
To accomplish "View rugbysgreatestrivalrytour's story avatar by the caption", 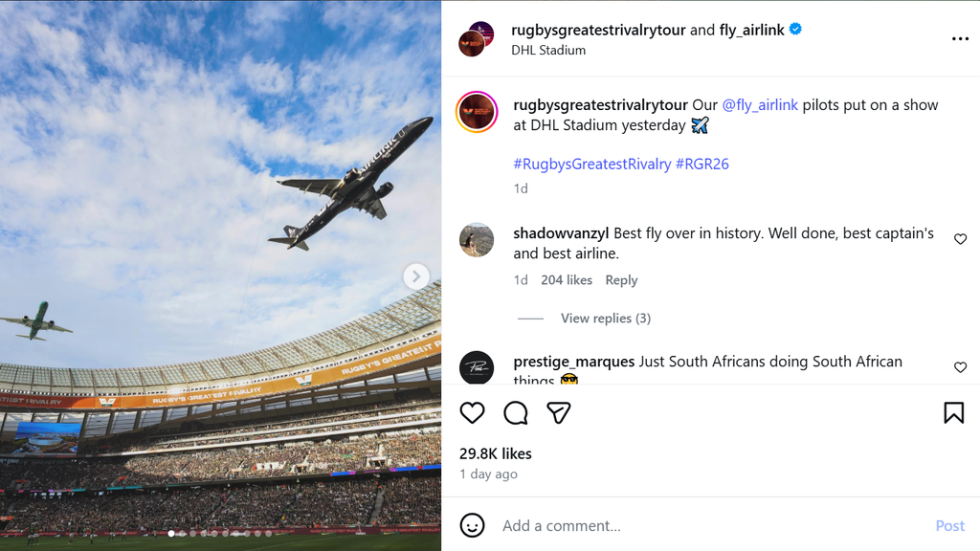I will point(477,112).
